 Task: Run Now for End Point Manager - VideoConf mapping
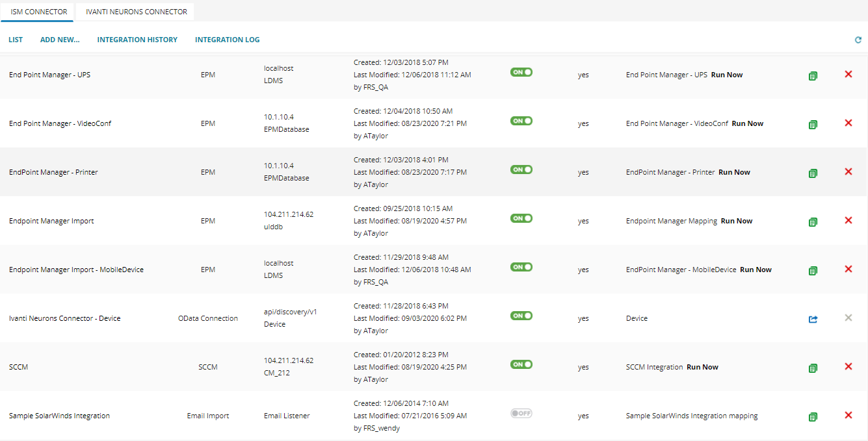pyautogui.click(x=748, y=123)
